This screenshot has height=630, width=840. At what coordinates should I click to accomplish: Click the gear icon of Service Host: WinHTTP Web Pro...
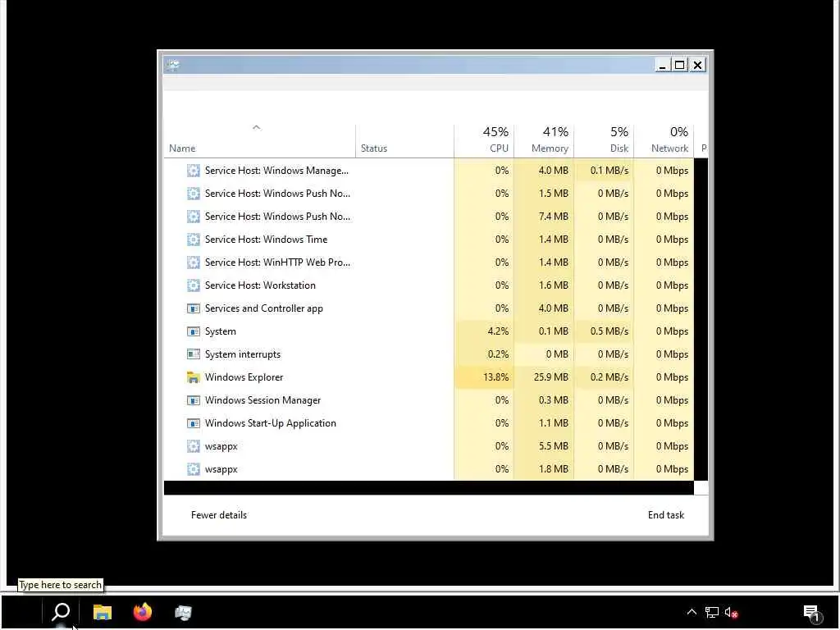(x=194, y=262)
